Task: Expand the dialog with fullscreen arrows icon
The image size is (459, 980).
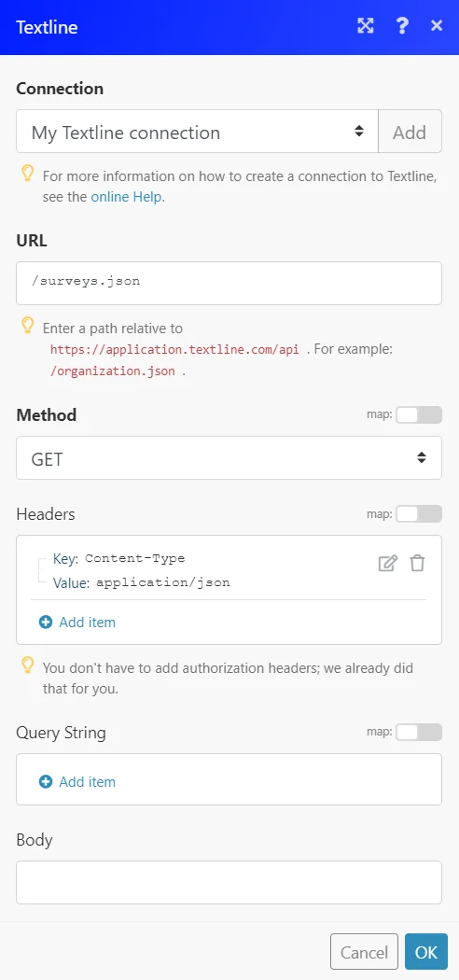Action: pos(366,25)
